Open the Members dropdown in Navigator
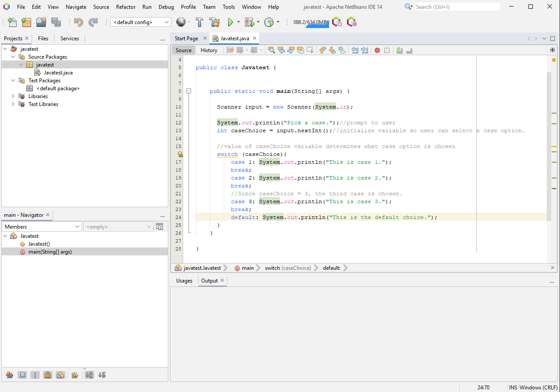The width and height of the screenshot is (560, 392). click(42, 227)
